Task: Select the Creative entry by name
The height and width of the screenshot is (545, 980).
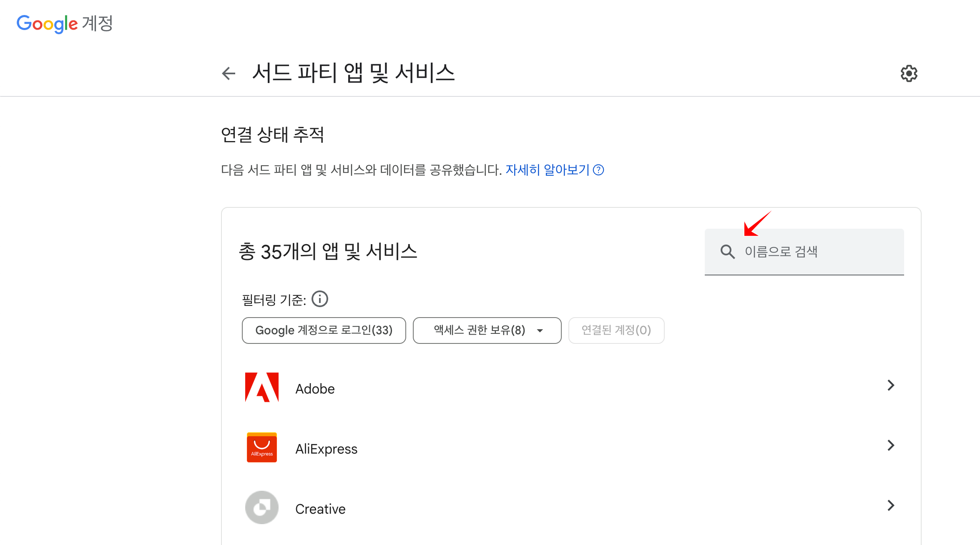Action: [x=320, y=509]
